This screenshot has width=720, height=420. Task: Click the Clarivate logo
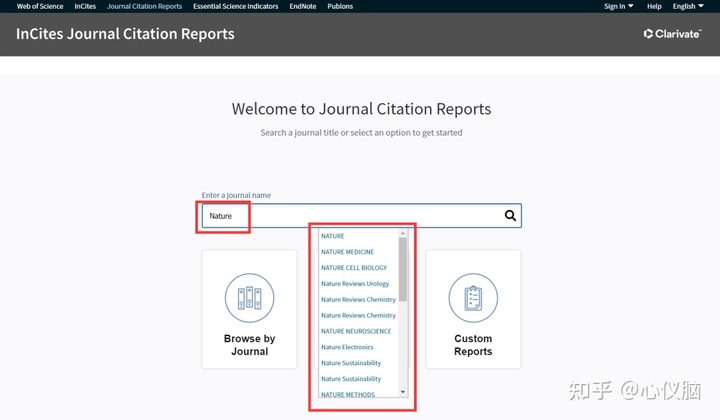pos(672,34)
